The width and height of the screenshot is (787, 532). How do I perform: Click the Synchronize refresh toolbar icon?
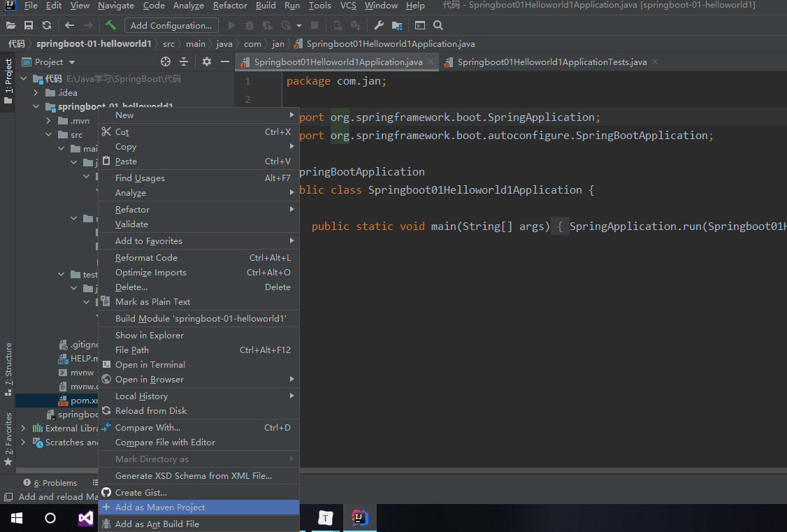tap(47, 26)
